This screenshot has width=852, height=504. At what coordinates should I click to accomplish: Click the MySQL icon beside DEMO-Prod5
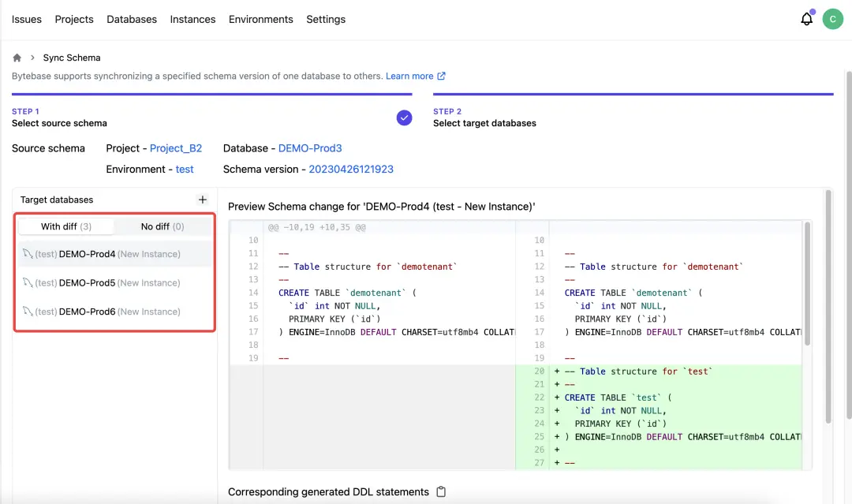[27, 283]
